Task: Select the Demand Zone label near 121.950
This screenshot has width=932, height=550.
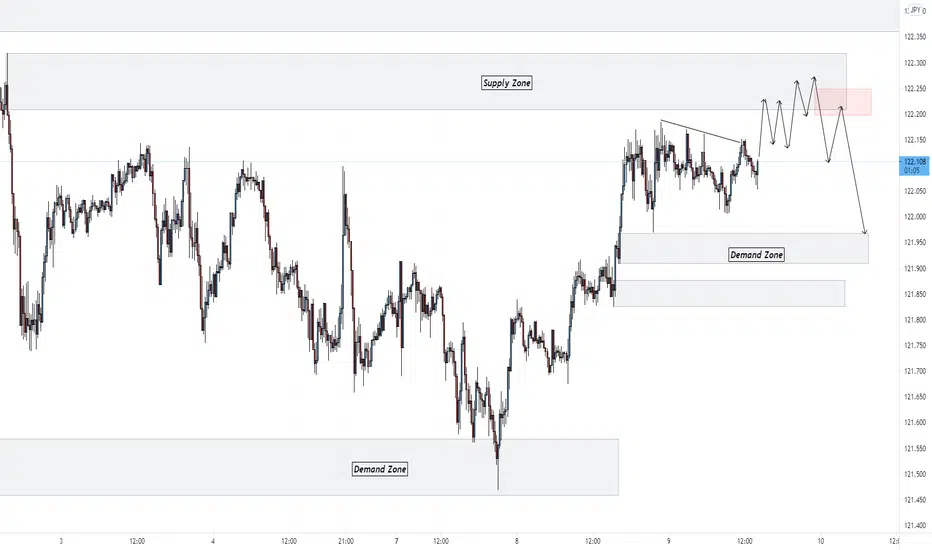Action: point(756,254)
